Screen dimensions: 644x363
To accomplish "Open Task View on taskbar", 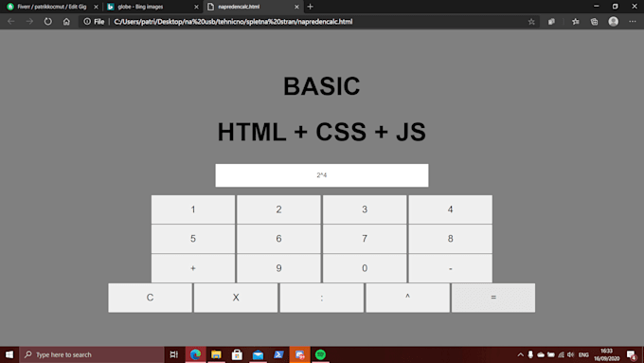I will pyautogui.click(x=173, y=354).
